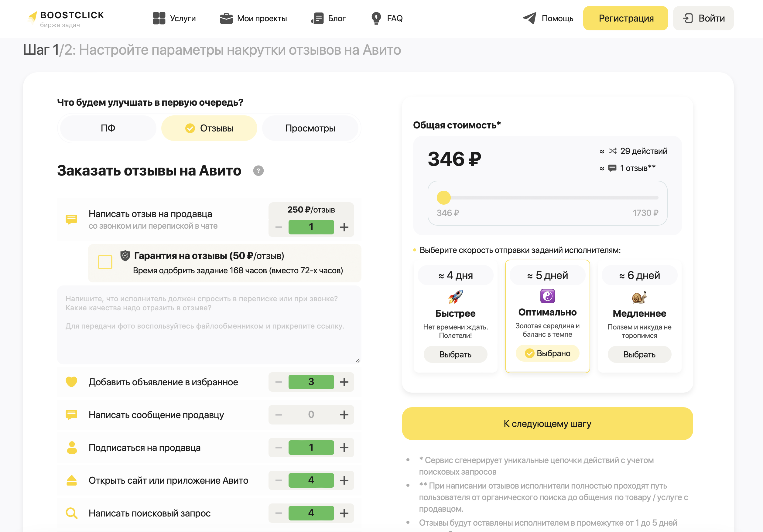Go to the Блог page

click(328, 18)
